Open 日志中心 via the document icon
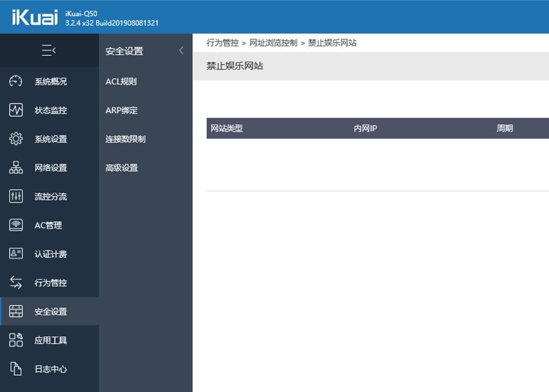The height and width of the screenshot is (392, 549). (15, 368)
